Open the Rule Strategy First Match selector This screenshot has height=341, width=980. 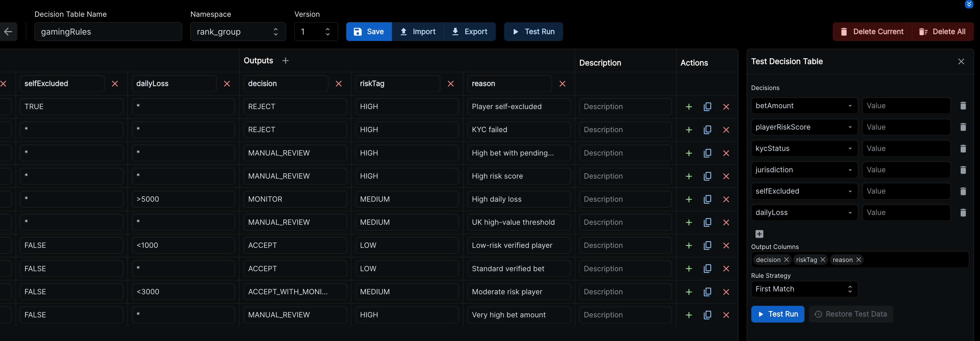point(804,289)
